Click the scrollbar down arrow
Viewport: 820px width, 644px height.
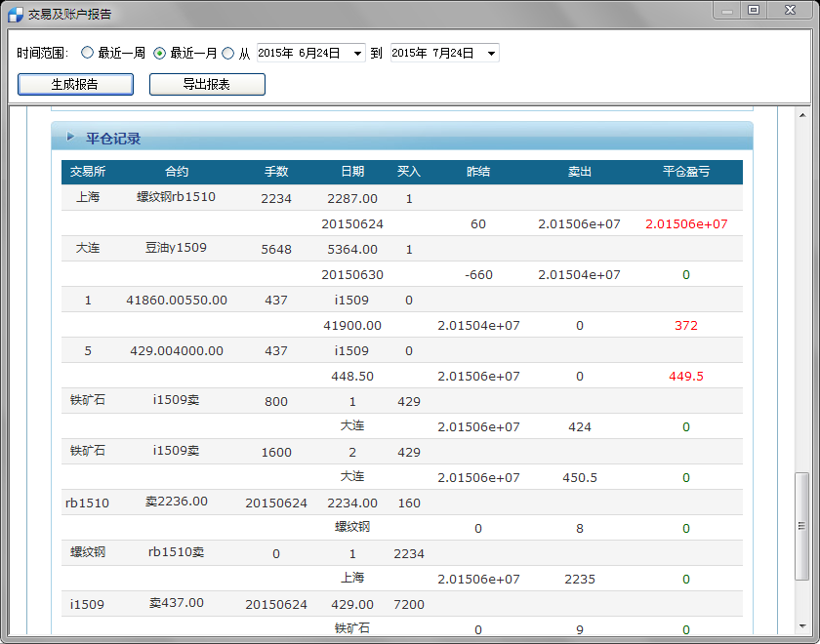coord(801,624)
